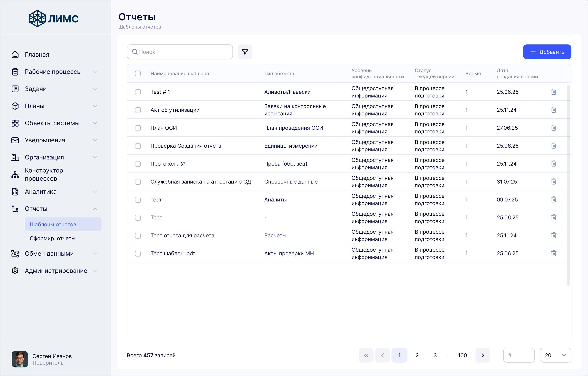Open the 'Сформир. отчеты' submenu item
The height and width of the screenshot is (376, 588).
(x=53, y=238)
